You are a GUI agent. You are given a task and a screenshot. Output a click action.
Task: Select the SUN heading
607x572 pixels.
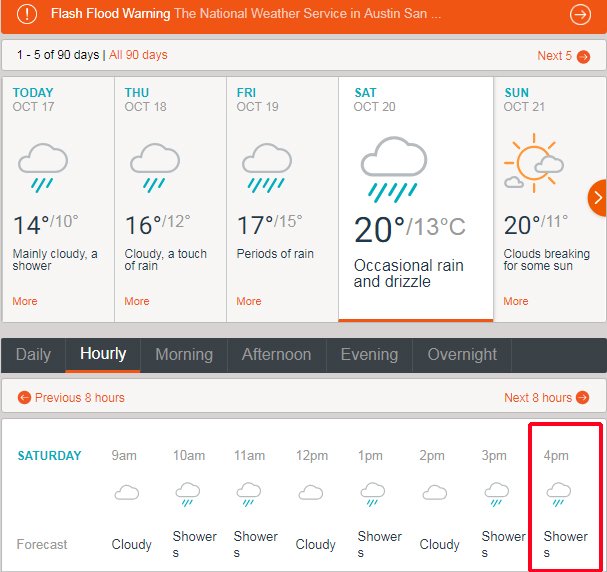tap(516, 92)
